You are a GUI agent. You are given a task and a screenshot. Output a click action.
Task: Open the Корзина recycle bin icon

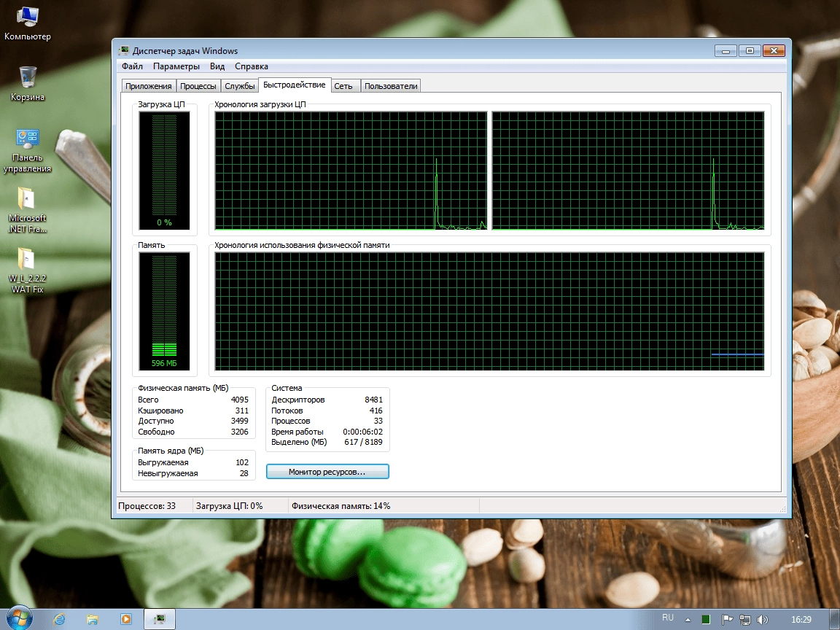27,84
